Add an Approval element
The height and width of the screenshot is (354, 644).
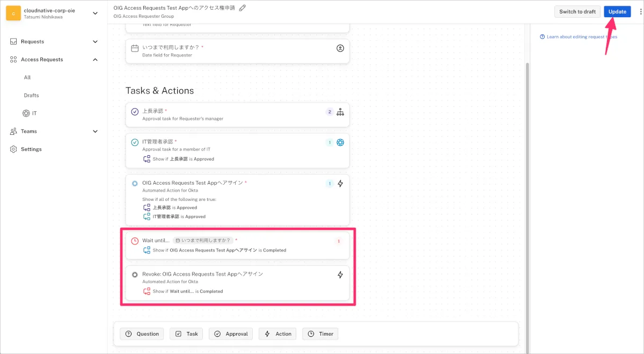(231, 334)
